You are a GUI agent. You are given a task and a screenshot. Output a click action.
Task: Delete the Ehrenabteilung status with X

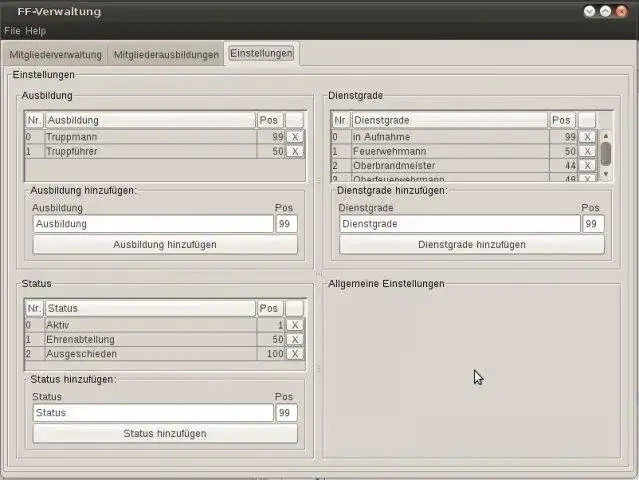(x=295, y=339)
